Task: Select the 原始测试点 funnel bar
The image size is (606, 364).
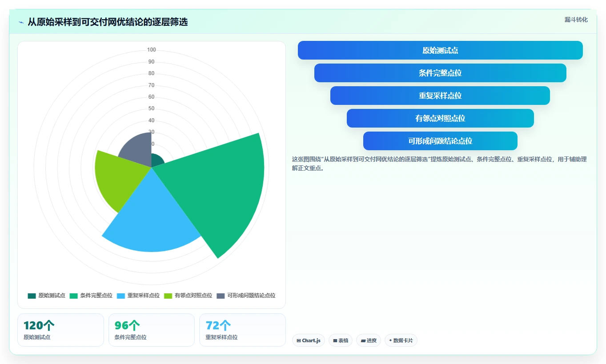Action: [x=440, y=50]
